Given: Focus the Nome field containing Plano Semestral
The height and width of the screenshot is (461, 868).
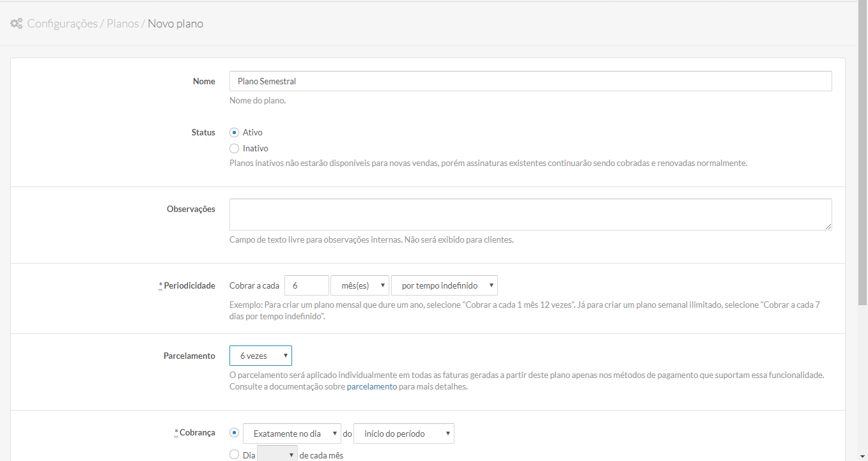Looking at the screenshot, I should pyautogui.click(x=530, y=81).
